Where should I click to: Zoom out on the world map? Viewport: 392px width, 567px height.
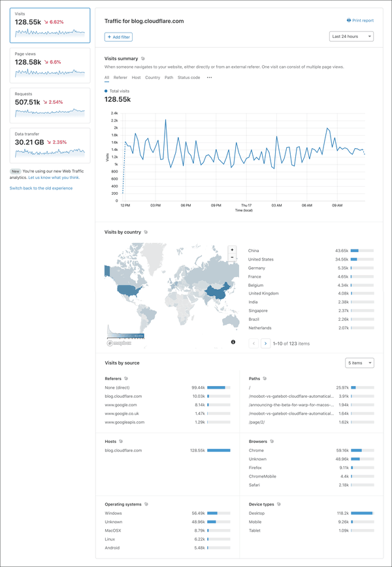click(231, 257)
